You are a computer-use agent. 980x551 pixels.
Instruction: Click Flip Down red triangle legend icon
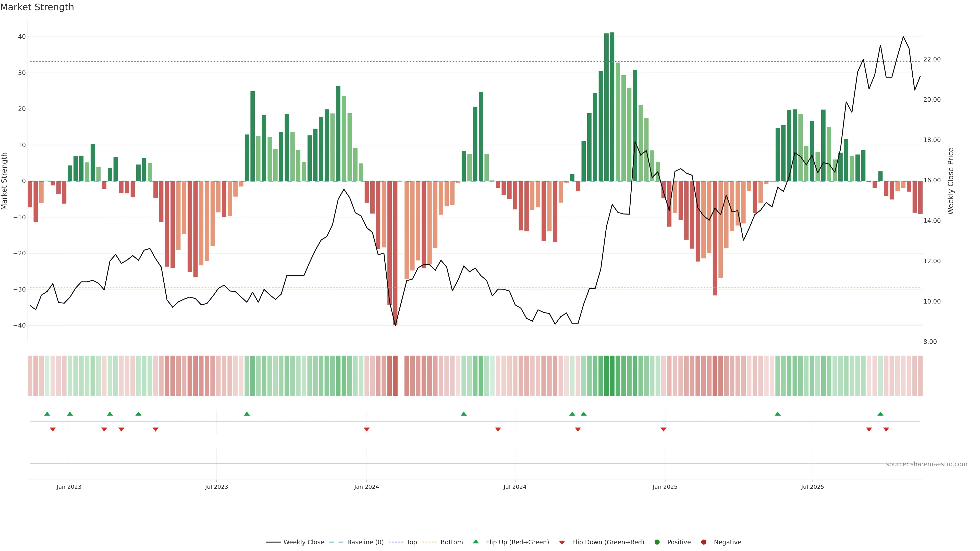point(562,543)
